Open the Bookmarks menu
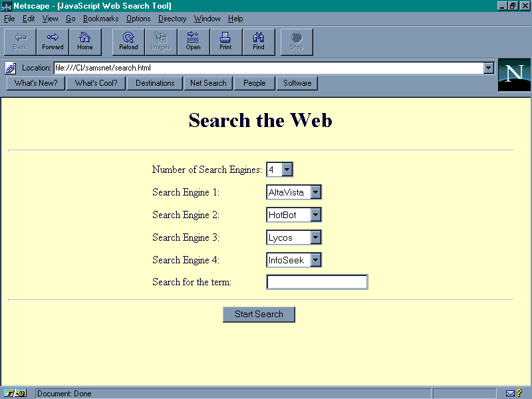This screenshot has height=399, width=532. (x=100, y=19)
